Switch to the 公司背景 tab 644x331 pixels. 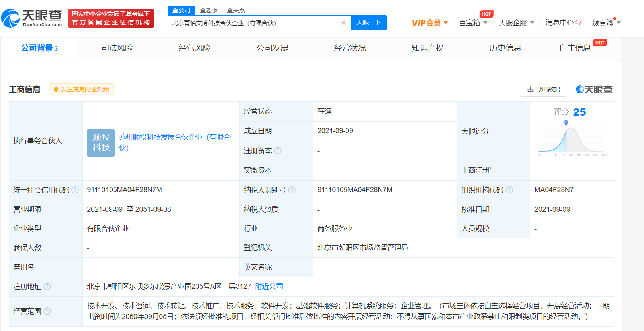pos(39,48)
